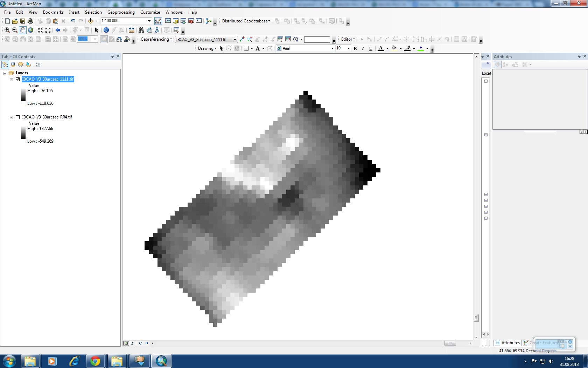Viewport: 588px width, 368px height.
Task: Launch ModelBuilder window
Action: (209, 21)
